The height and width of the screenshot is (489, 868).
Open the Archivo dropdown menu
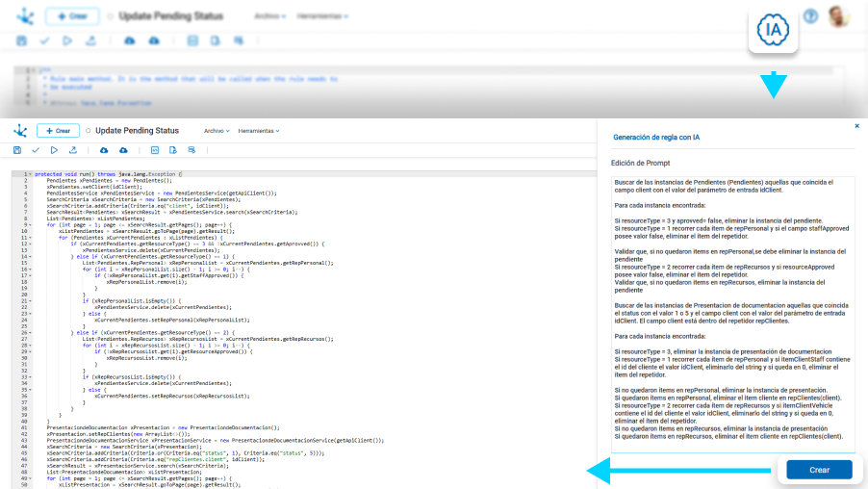216,131
